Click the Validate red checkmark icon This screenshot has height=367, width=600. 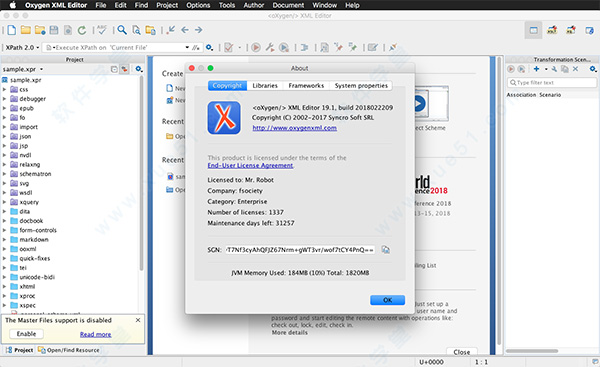pos(229,47)
